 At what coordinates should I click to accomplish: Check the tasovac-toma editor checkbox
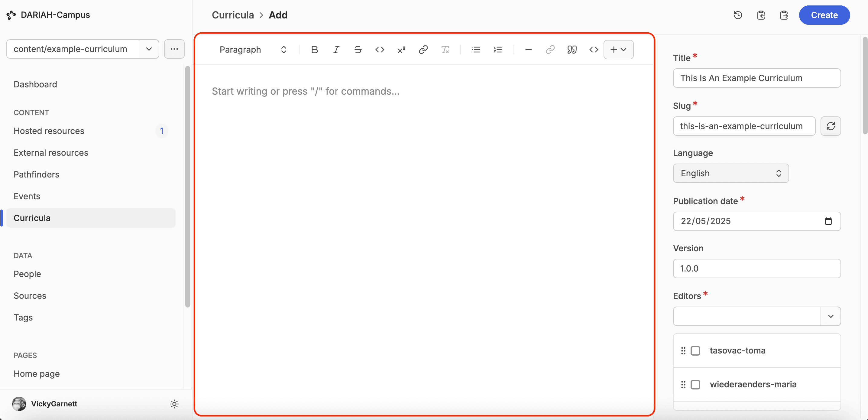pos(695,350)
